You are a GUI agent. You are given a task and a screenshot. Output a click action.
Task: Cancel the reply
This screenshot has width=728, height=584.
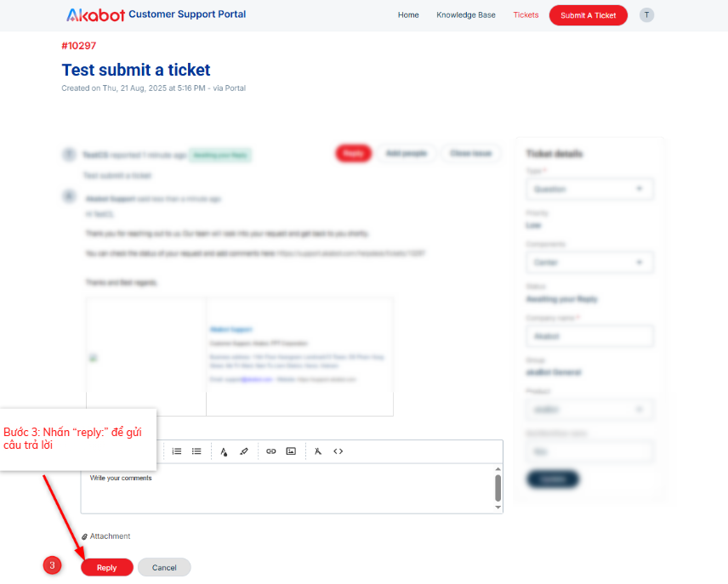(x=164, y=567)
